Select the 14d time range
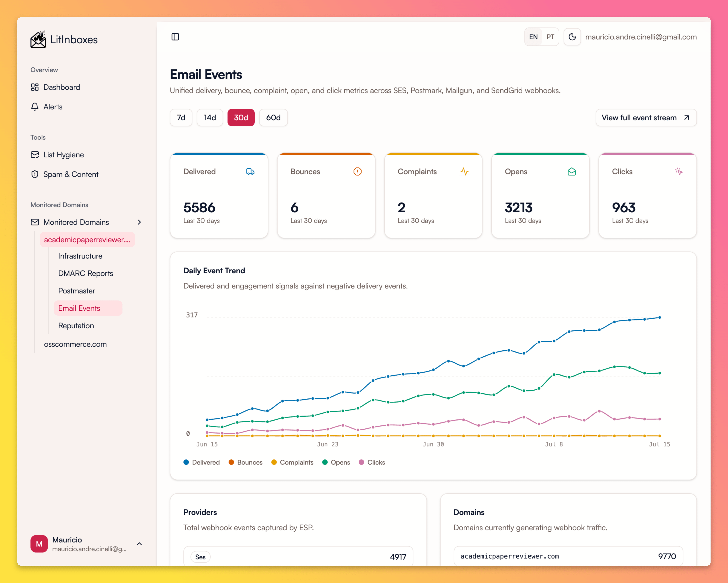The image size is (728, 583). tap(210, 118)
